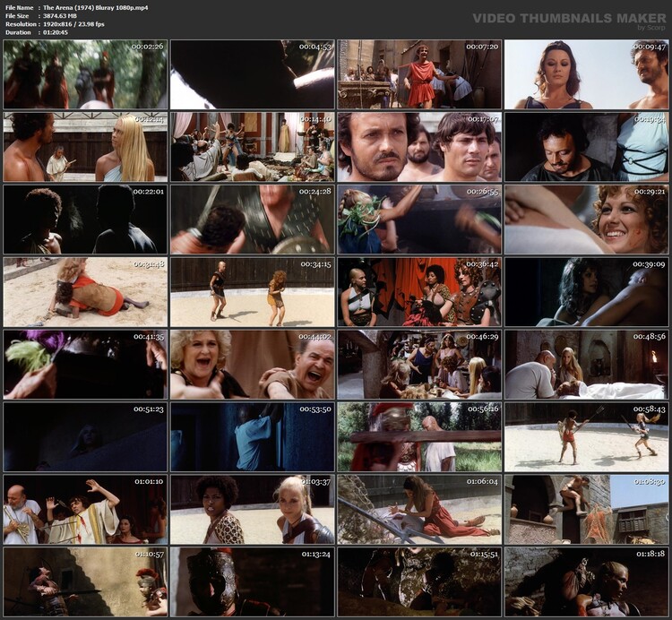Click the thumbnail timestamped 00:02:26
The height and width of the screenshot is (620, 672).
tap(85, 74)
